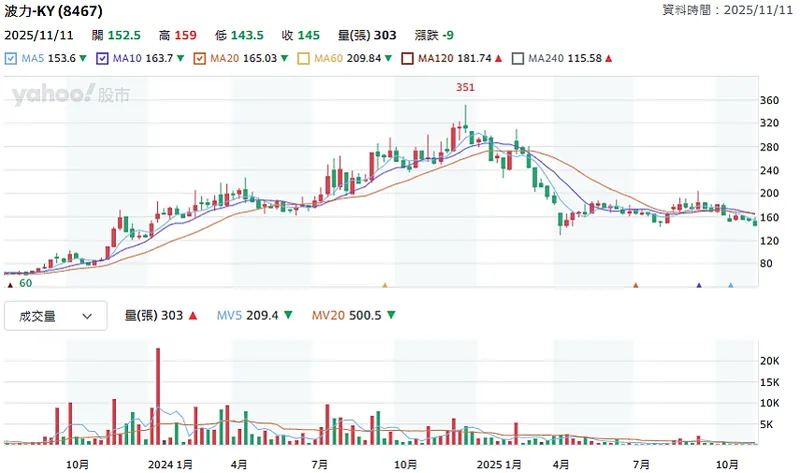Click the opening price 152.5
This screenshot has height=473, width=800.
click(124, 35)
